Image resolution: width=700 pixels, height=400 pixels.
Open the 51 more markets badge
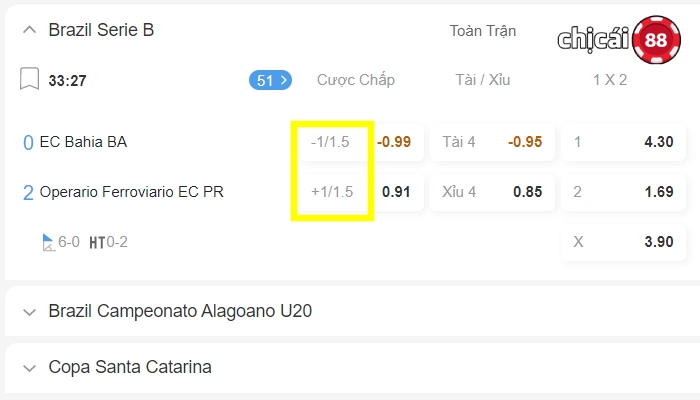tap(271, 80)
